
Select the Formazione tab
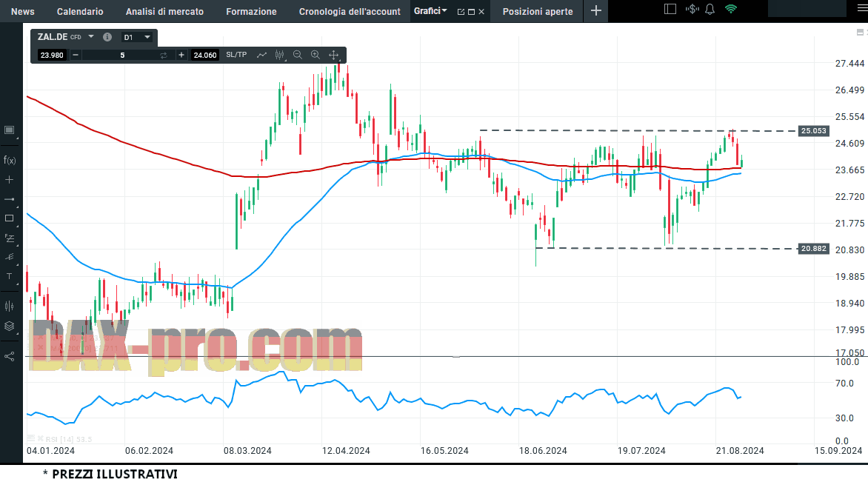coord(251,12)
